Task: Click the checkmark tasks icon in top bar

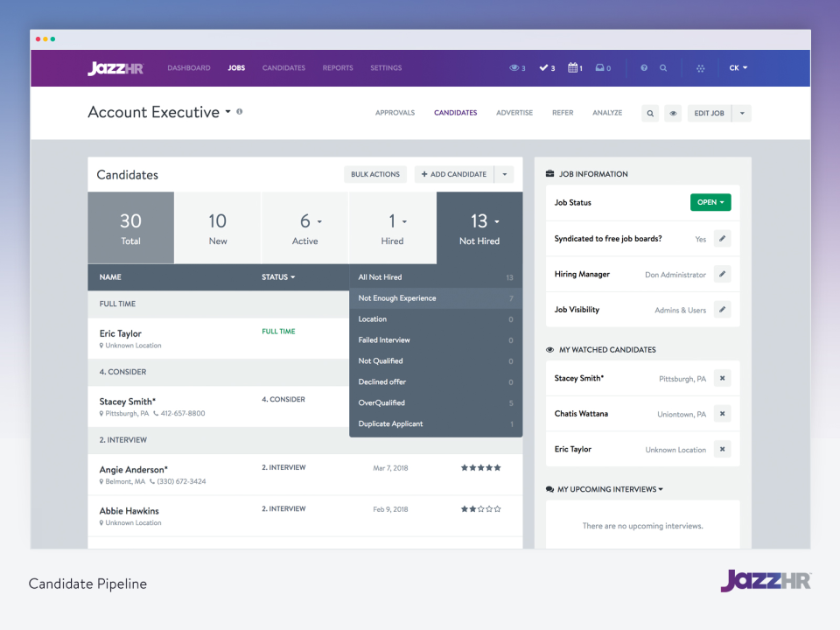Action: 543,67
